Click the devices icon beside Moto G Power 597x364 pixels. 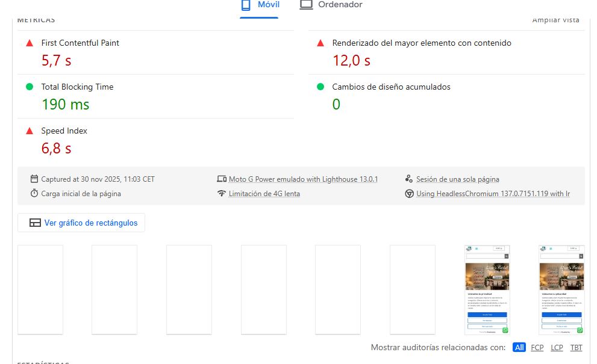point(222,179)
